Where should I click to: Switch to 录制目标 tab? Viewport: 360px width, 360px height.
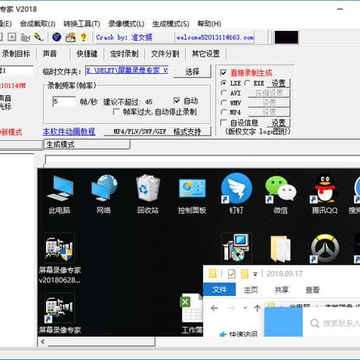pos(16,54)
